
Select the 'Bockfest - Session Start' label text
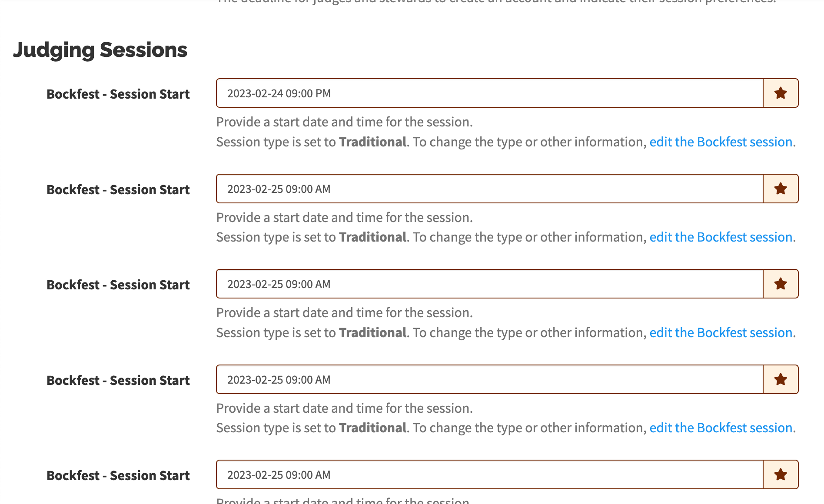[x=118, y=94]
